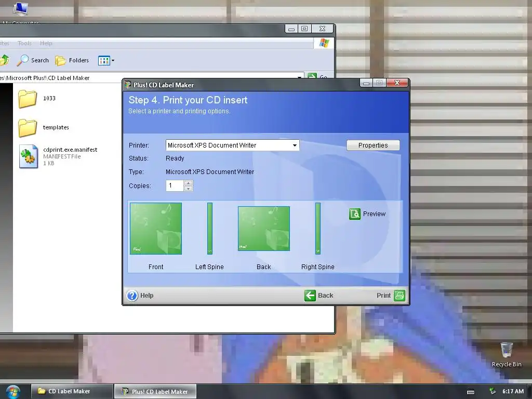532x399 pixels.
Task: Select the Back insert thumbnail
Action: click(x=264, y=229)
